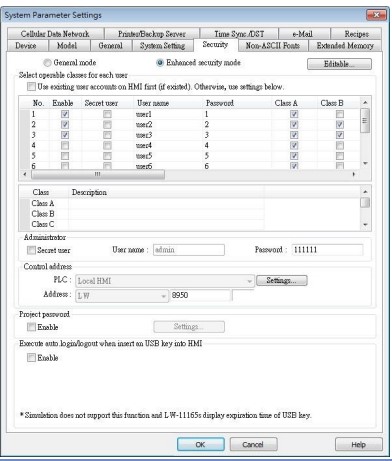Toggle Class A for user1
Screen dimensions: 392x461
tap(294, 114)
